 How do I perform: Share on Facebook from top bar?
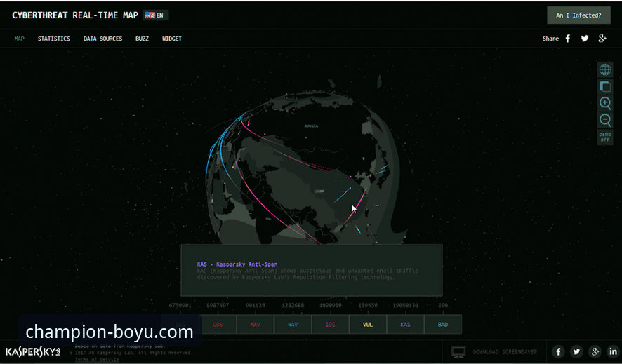[x=568, y=39]
